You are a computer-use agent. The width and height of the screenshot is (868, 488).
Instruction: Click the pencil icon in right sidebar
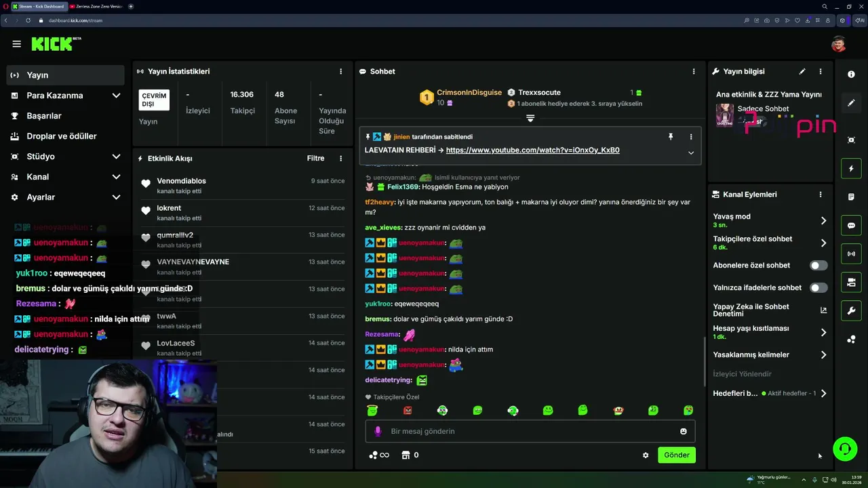pos(851,103)
